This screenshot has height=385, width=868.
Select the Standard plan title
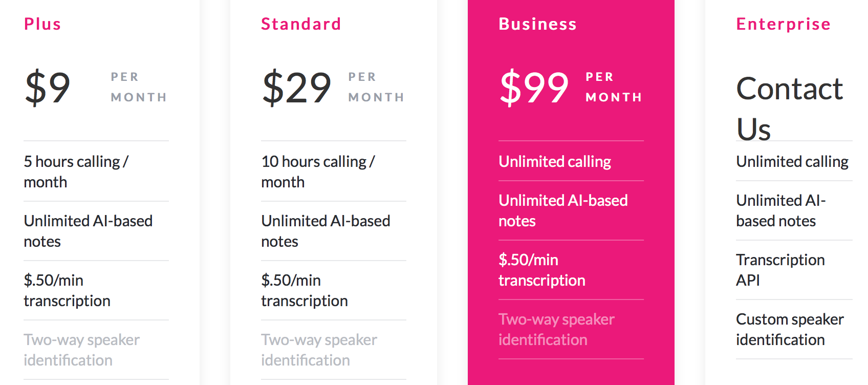coord(301,24)
